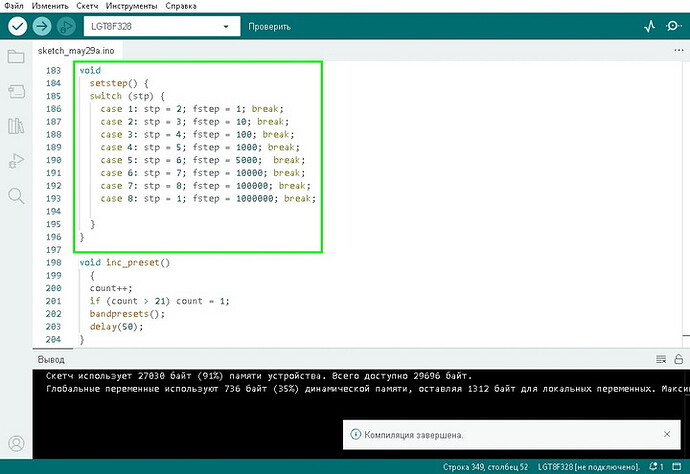The width and height of the screenshot is (690, 474).
Task: Click on 'void inc_preset()' code line
Action: 125,263
